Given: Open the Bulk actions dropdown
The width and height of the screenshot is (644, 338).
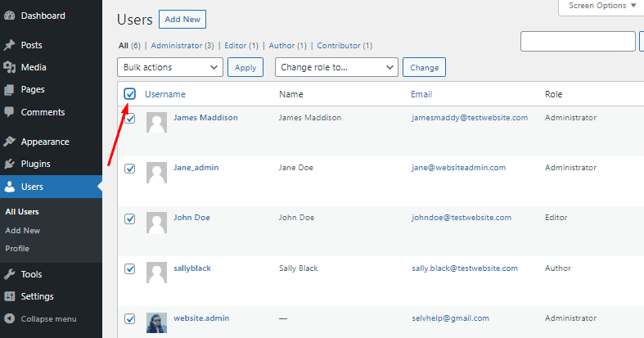Looking at the screenshot, I should coord(170,67).
